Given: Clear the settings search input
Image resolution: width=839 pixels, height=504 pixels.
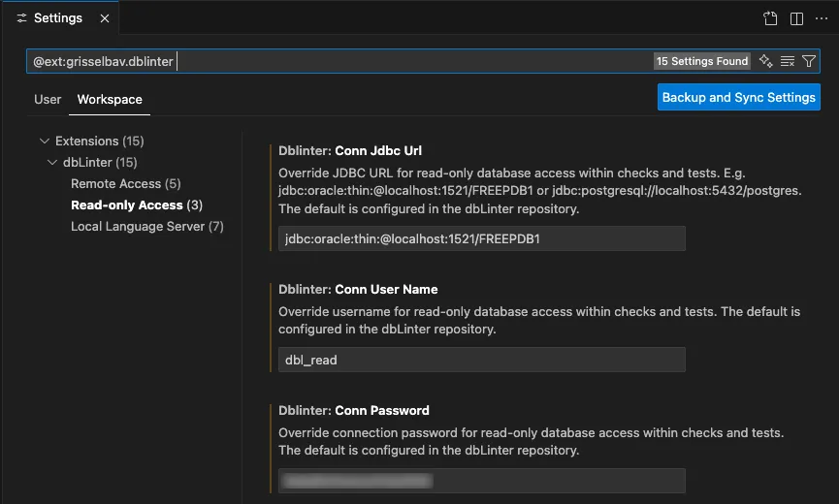Looking at the screenshot, I should click(788, 61).
